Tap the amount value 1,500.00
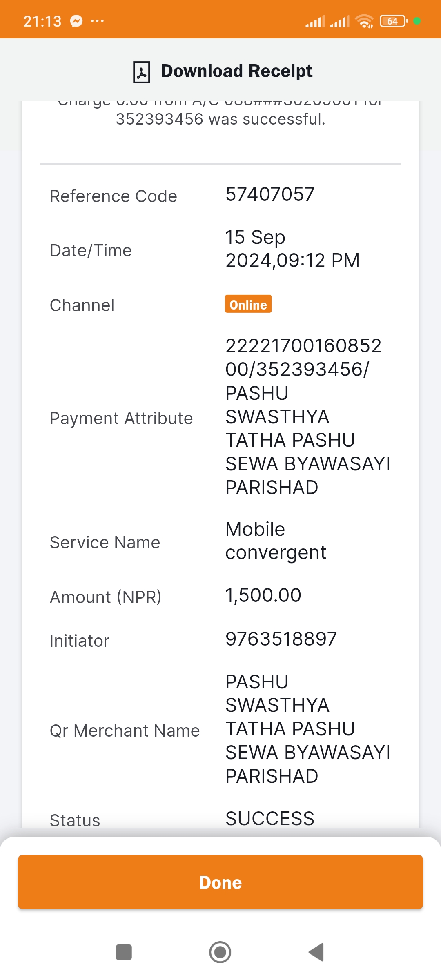This screenshot has width=441, height=980. [263, 595]
